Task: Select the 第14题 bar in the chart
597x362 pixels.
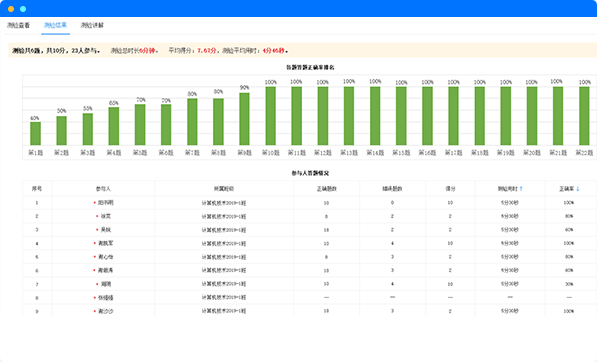Action: click(x=375, y=116)
